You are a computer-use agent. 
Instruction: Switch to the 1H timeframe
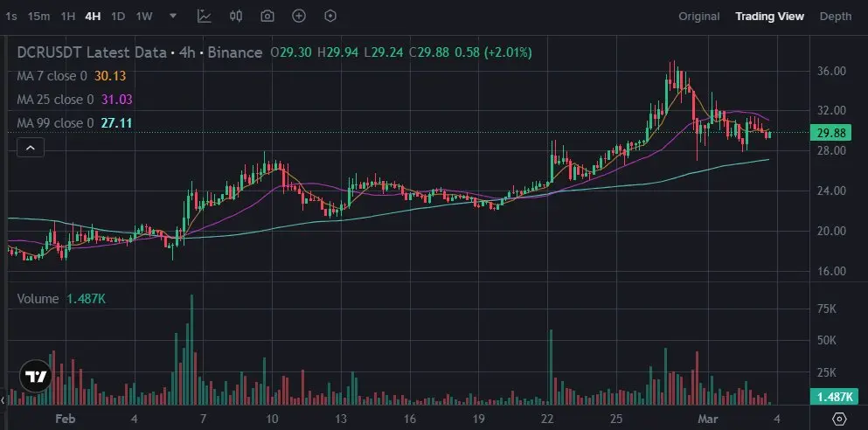67,16
